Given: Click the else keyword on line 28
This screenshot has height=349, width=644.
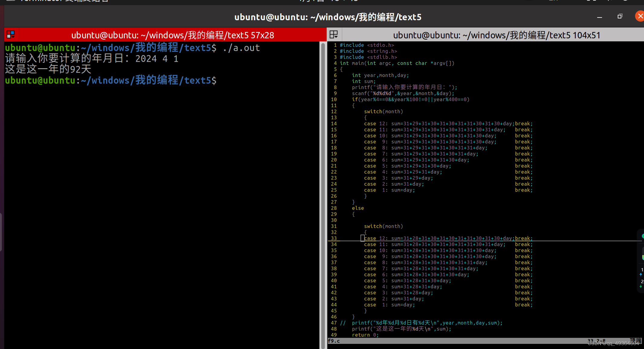Looking at the screenshot, I should (x=358, y=208).
